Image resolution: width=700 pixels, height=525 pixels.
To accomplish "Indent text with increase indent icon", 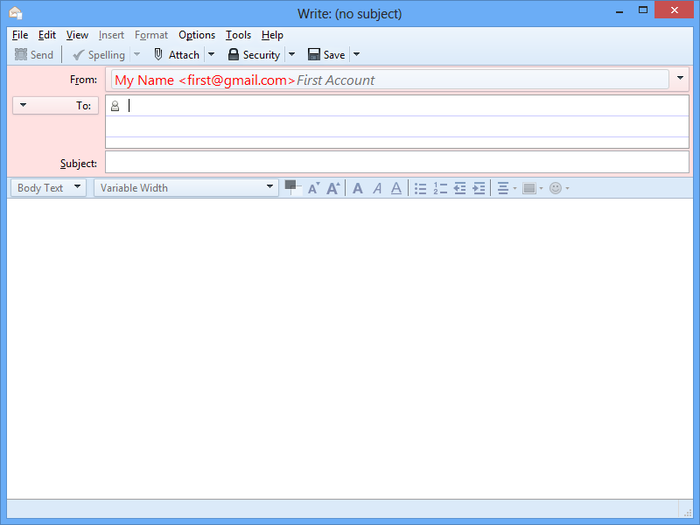I will pyautogui.click(x=479, y=188).
